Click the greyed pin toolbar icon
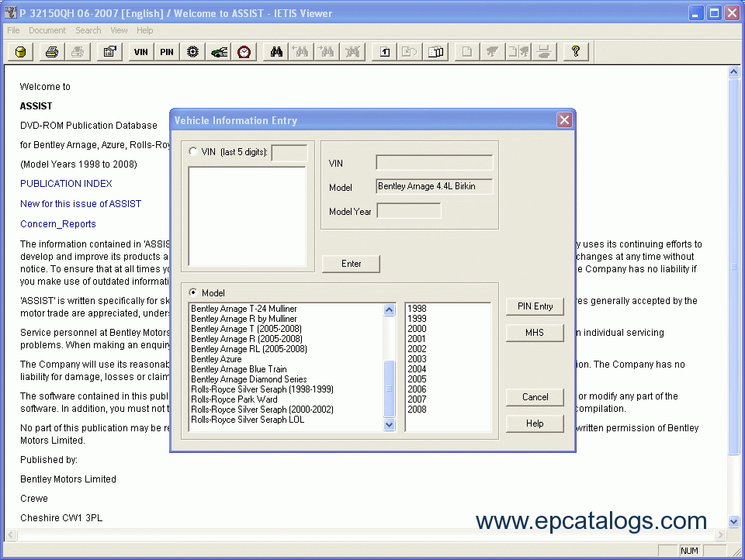This screenshot has height=560, width=745. click(x=493, y=52)
